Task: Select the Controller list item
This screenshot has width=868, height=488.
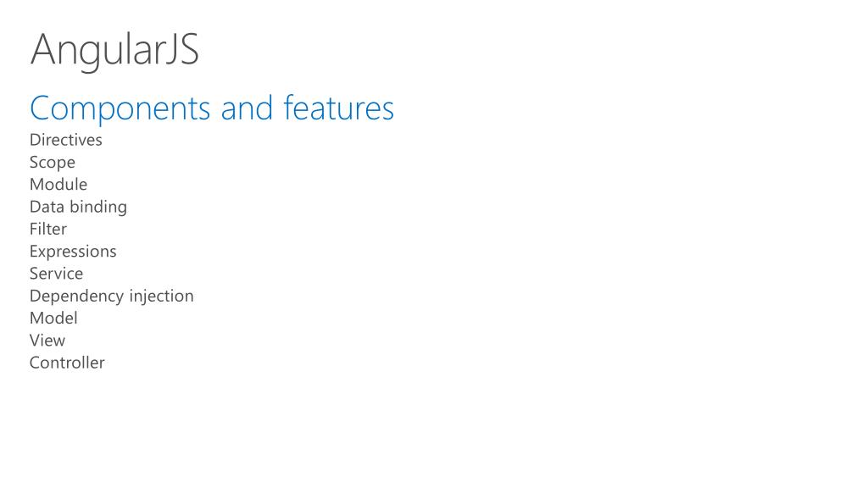Action: 67,363
